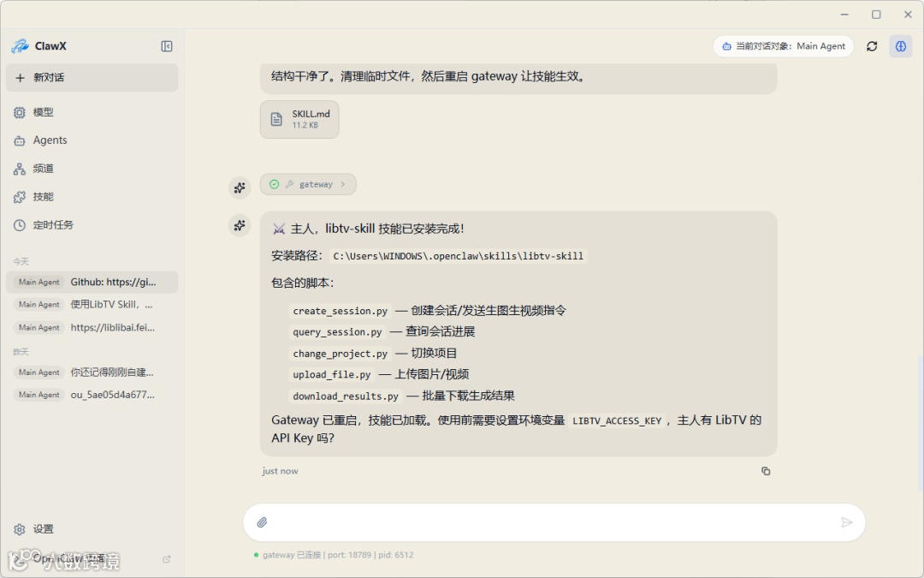The height and width of the screenshot is (578, 924).
Task: Open the SKILL.md file attachment
Action: [x=299, y=119]
